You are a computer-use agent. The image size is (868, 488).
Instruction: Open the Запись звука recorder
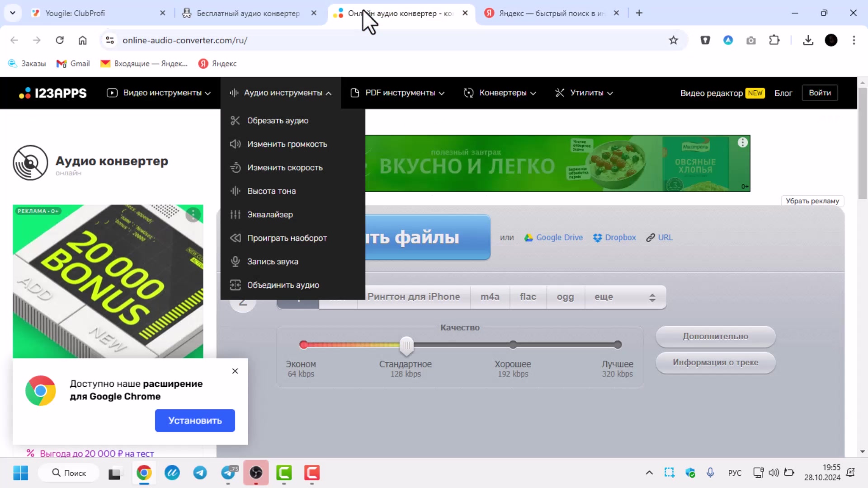coord(273,261)
